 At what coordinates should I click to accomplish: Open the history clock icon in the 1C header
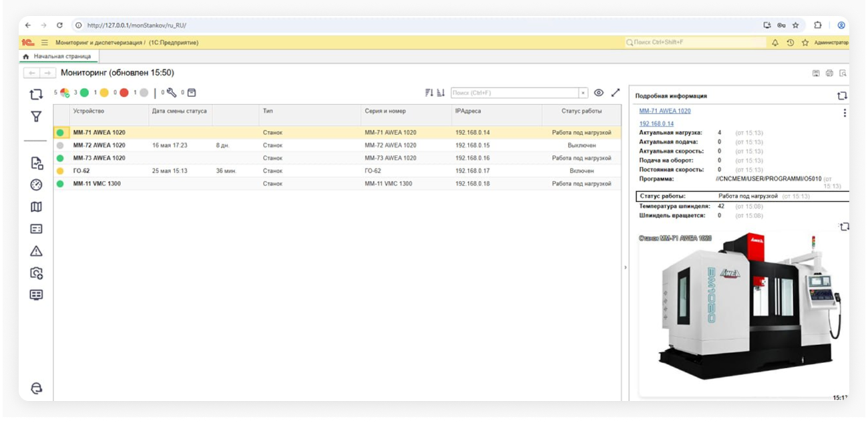pos(790,43)
